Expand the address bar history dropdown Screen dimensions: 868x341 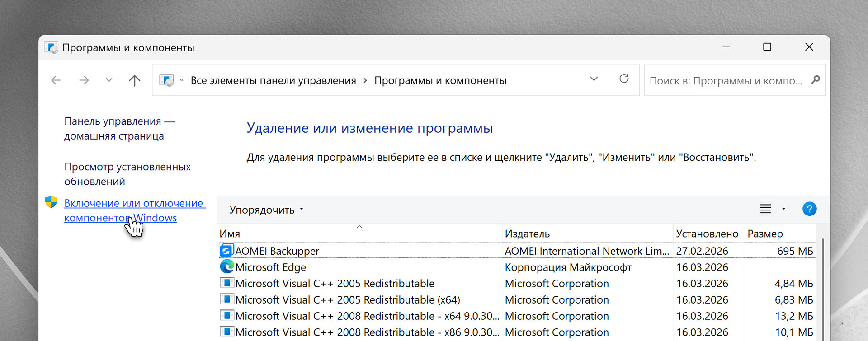[594, 79]
